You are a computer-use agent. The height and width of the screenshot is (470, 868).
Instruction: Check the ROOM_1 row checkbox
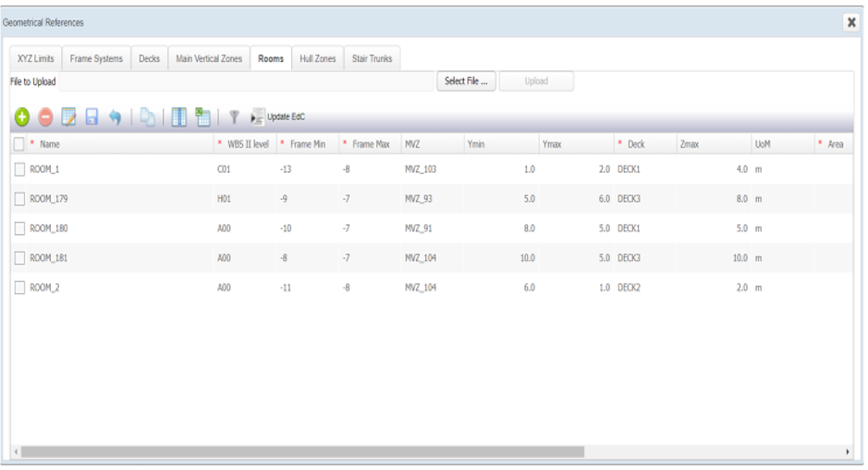pyautogui.click(x=19, y=170)
